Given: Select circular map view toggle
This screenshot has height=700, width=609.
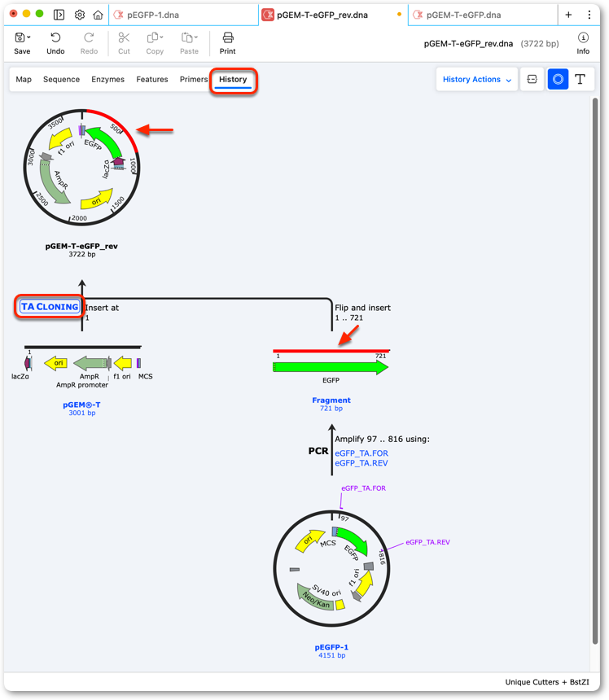Looking at the screenshot, I should coord(558,79).
